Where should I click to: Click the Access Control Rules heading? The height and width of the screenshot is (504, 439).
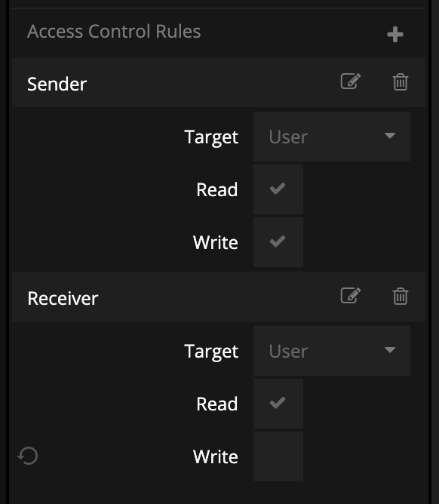pyautogui.click(x=114, y=32)
